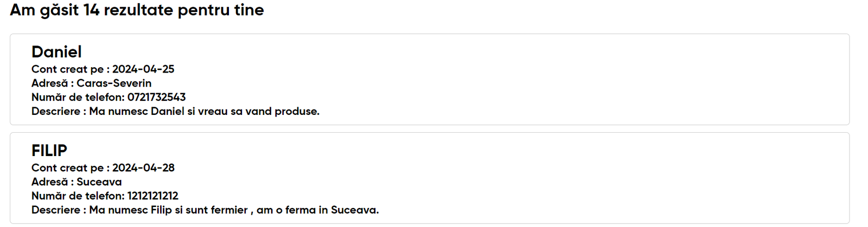
Task: Click "Descriere" label in Daniel's card
Action: click(56, 112)
